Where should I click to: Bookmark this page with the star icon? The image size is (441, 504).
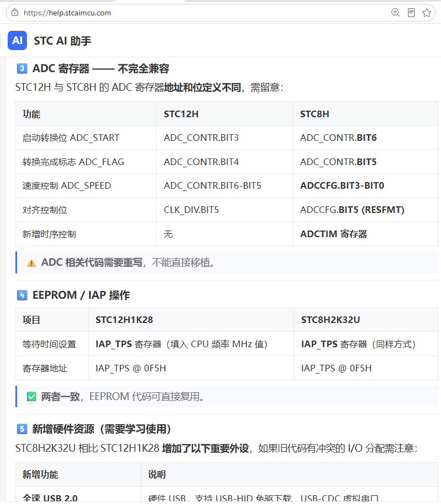[427, 13]
